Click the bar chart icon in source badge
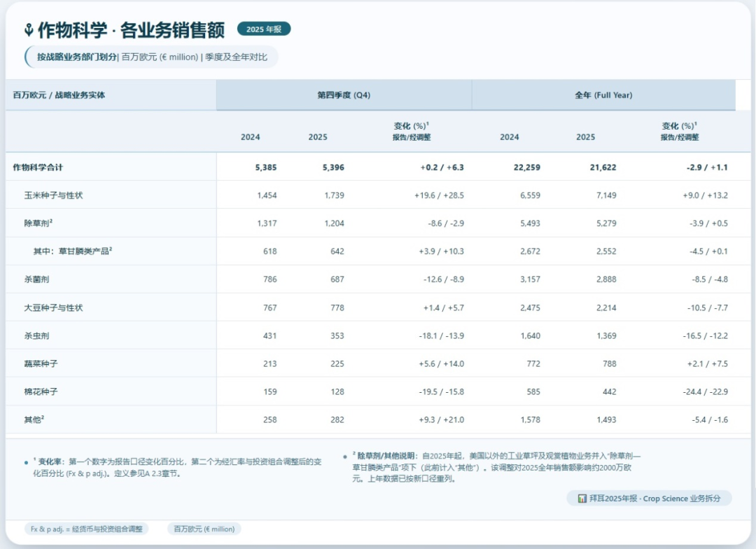 coord(582,499)
